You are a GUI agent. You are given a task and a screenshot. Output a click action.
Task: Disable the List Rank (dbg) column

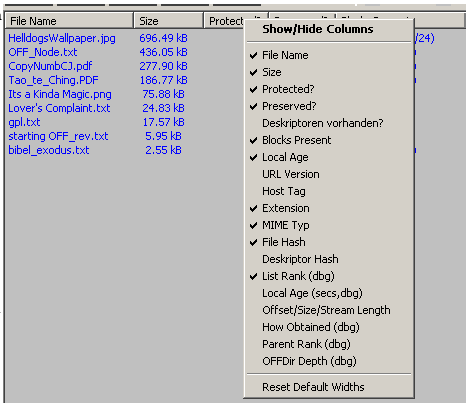coord(328,276)
